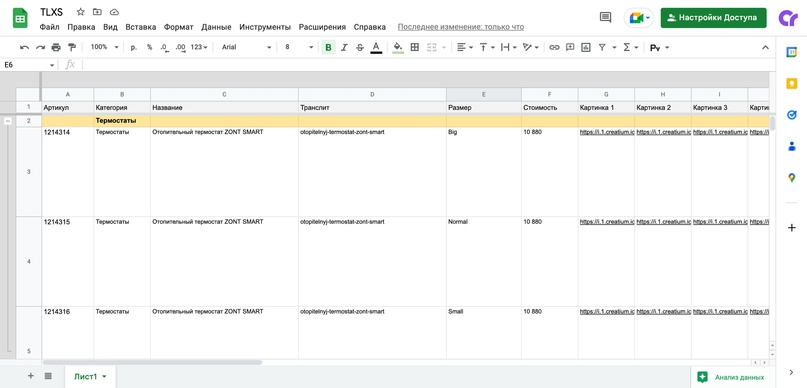Open the fill color picker
This screenshot has height=388, width=807.
tap(398, 47)
